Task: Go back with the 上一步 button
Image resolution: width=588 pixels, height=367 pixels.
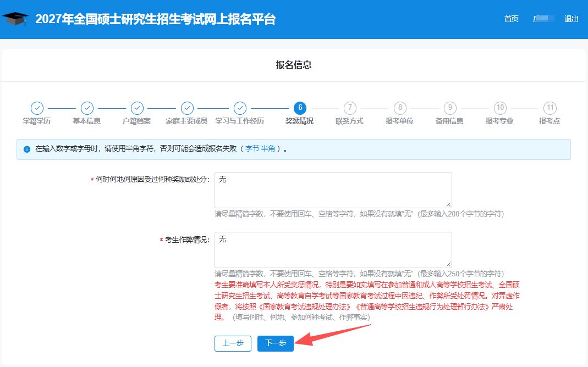Action: tap(233, 343)
